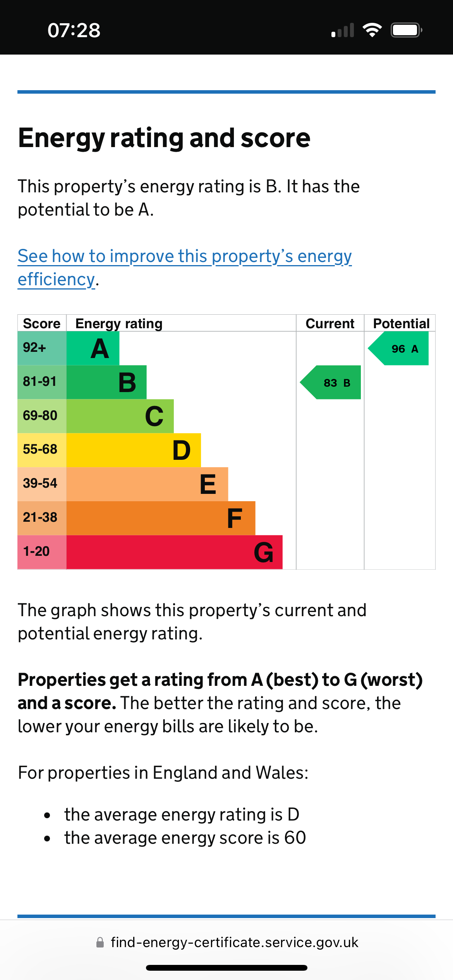Tap the find-energy-certificate.service.gov.uk address
Image resolution: width=453 pixels, height=980 pixels.
coord(234,942)
